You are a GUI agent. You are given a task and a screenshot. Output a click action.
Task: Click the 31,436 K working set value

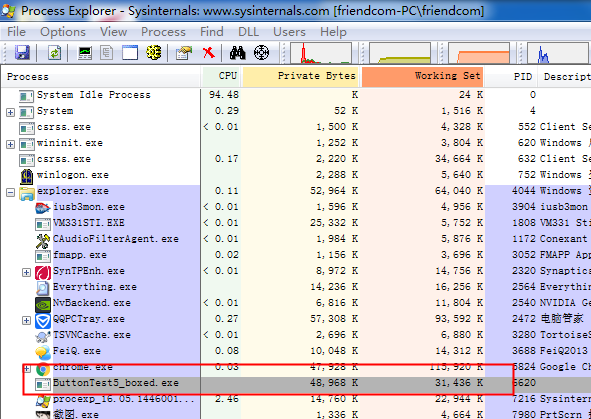[x=459, y=383]
